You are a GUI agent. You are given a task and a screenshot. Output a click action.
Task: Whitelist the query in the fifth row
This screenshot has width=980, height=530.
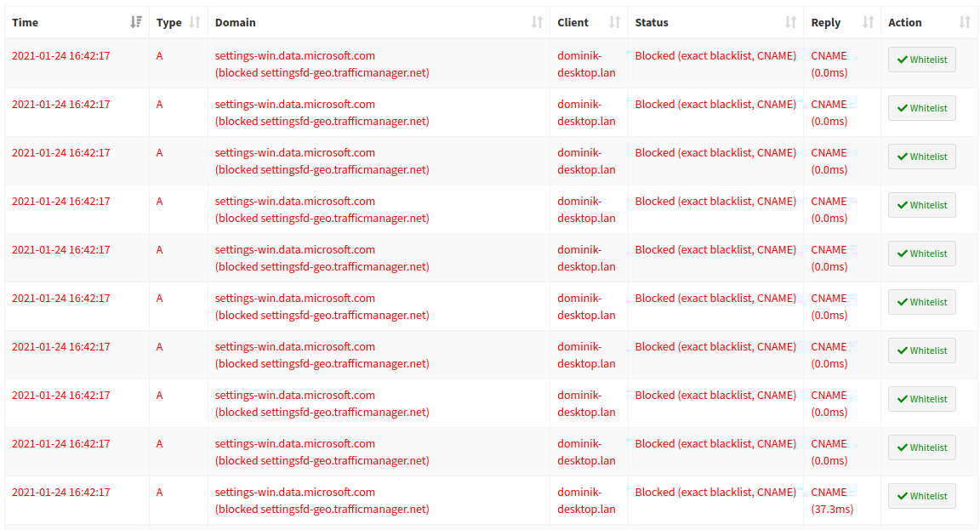(921, 253)
